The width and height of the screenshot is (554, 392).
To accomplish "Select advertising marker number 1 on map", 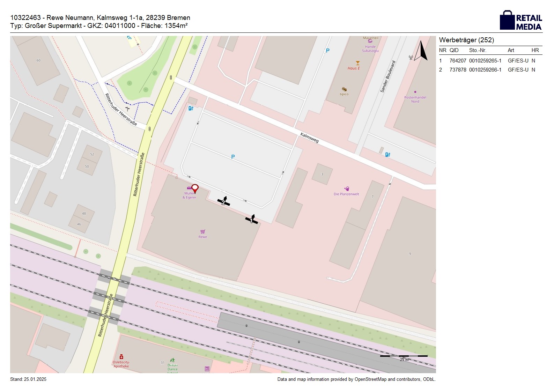I will click(252, 220).
